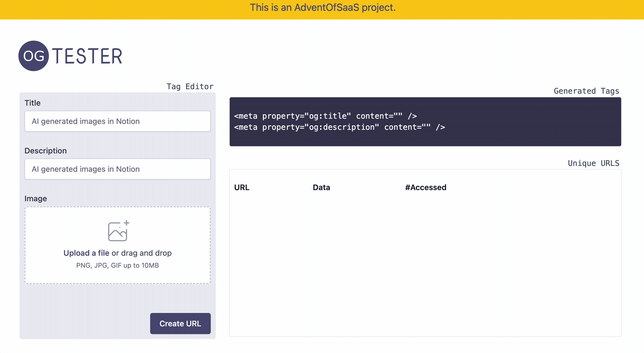
Task: Click the Data column header
Action: click(321, 187)
